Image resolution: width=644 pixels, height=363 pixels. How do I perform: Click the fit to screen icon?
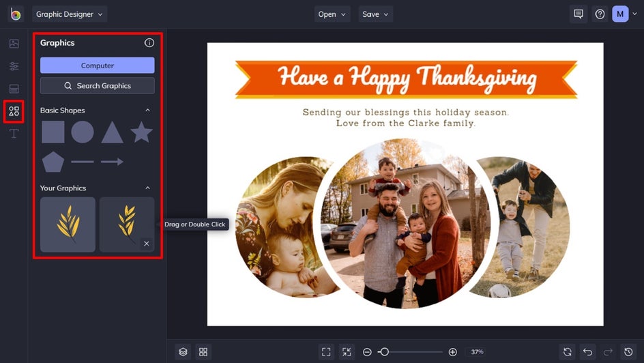point(326,352)
